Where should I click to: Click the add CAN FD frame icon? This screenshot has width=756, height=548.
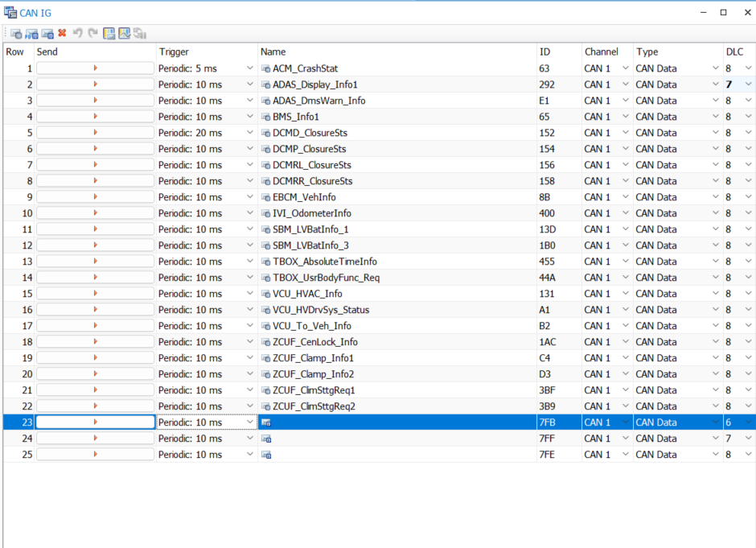[x=32, y=34]
